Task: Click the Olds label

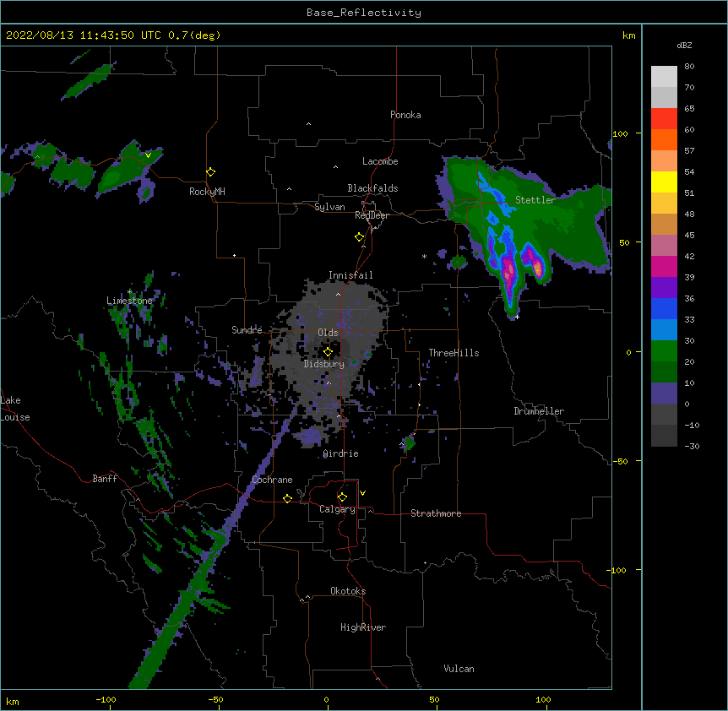Action: 328,333
